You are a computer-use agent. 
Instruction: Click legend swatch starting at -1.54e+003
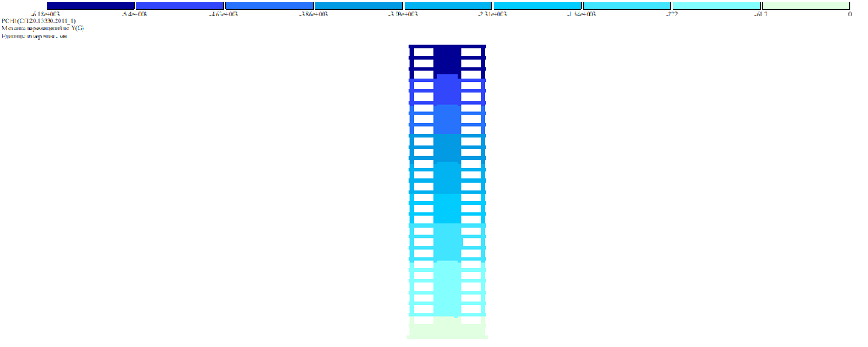tap(626, 6)
